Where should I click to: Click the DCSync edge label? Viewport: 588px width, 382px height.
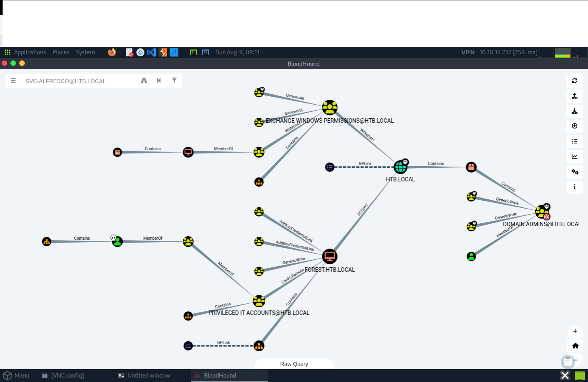click(x=363, y=210)
